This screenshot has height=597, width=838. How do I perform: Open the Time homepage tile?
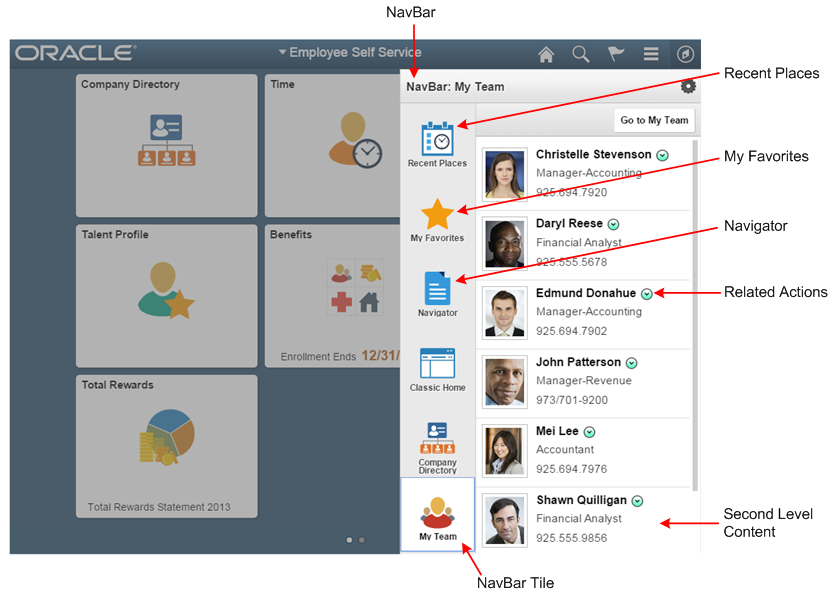click(332, 145)
